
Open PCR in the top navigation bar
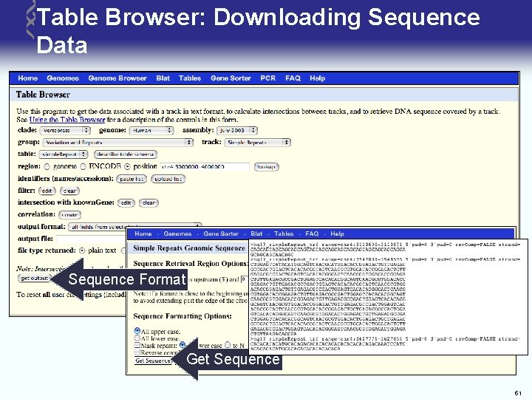(268, 78)
